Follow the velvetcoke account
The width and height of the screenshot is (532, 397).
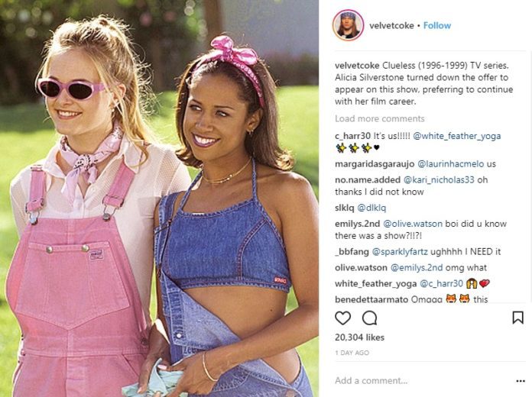click(x=437, y=25)
